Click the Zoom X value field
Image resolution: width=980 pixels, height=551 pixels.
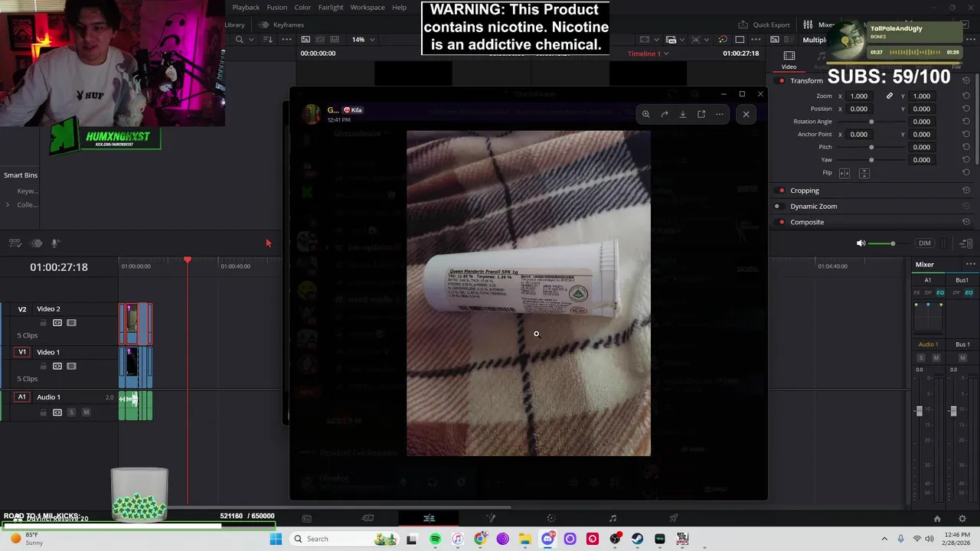point(859,96)
